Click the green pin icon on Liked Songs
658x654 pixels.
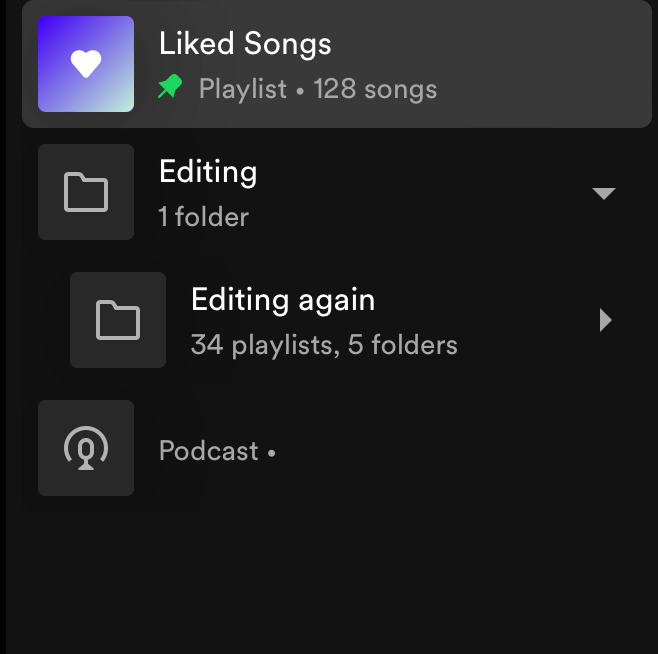coord(170,89)
